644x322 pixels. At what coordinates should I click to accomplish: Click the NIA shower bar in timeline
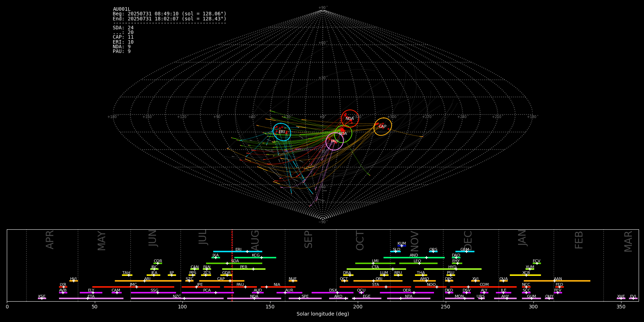(x=278, y=287)
